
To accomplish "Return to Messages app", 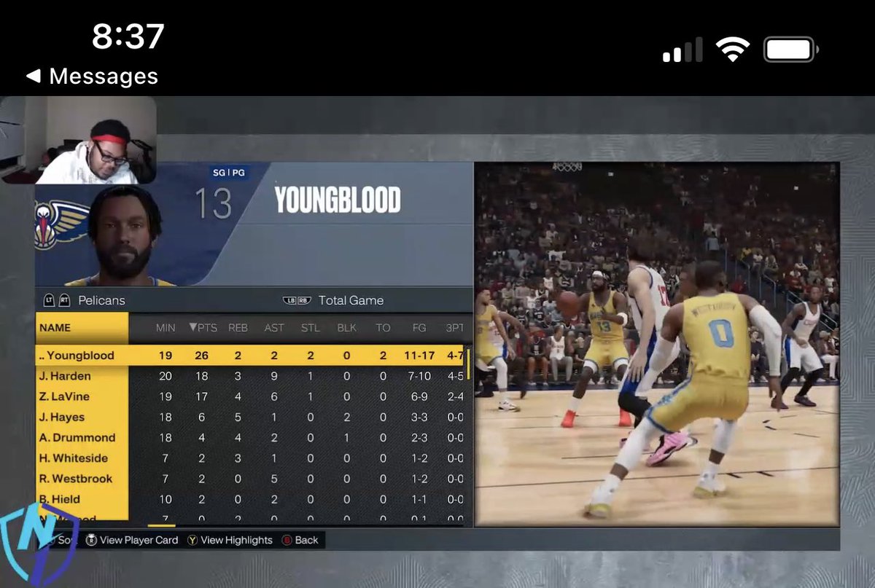I will (x=103, y=76).
